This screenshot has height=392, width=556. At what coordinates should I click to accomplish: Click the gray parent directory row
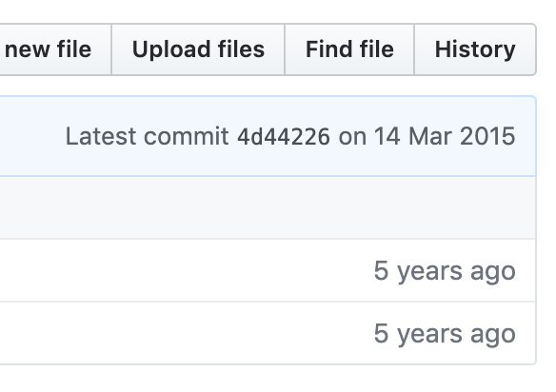[268, 207]
